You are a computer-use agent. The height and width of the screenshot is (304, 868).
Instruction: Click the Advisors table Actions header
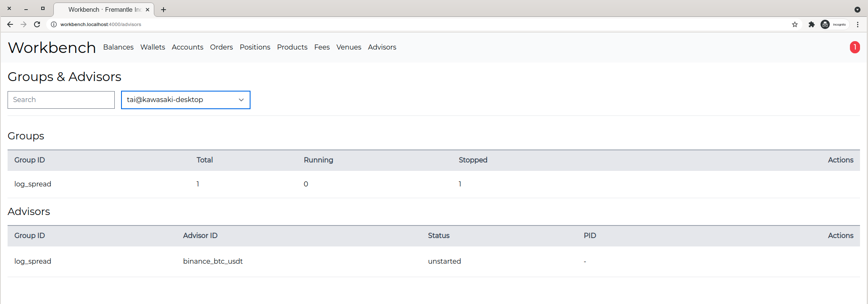[841, 236]
